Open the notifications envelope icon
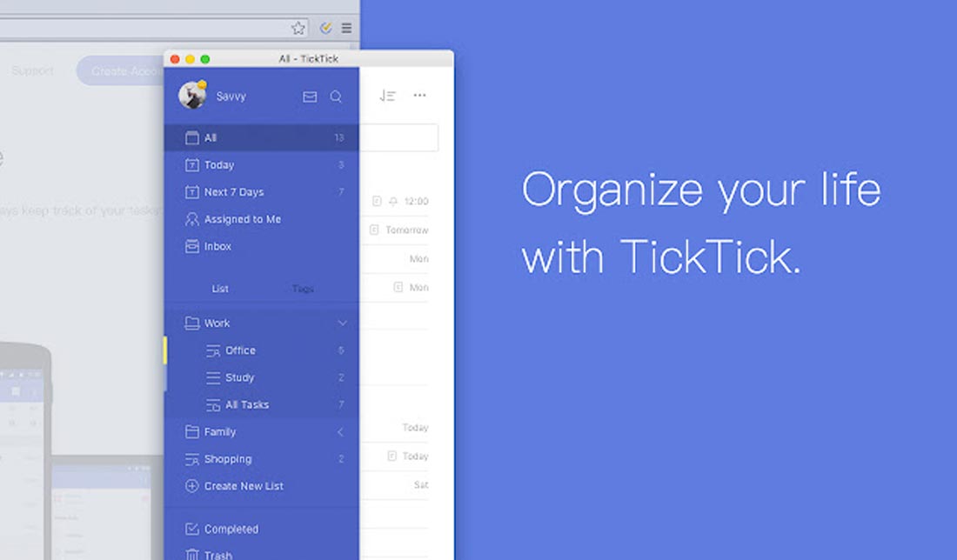 tap(309, 96)
